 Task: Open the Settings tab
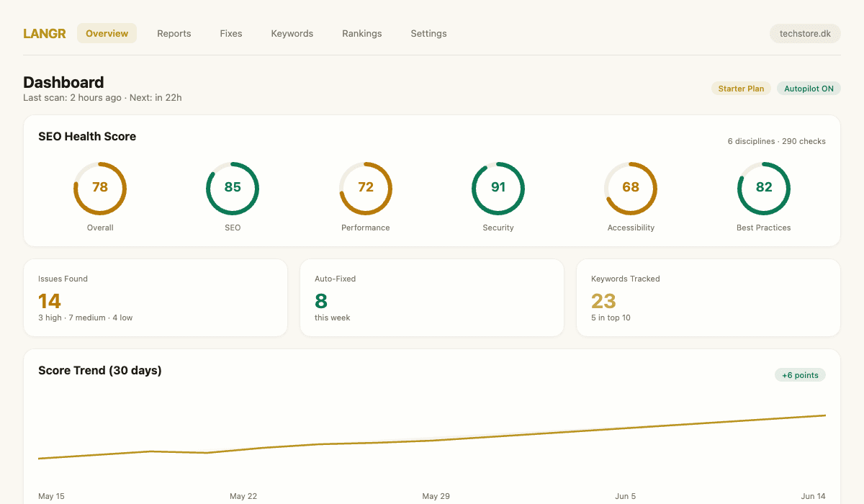click(428, 33)
